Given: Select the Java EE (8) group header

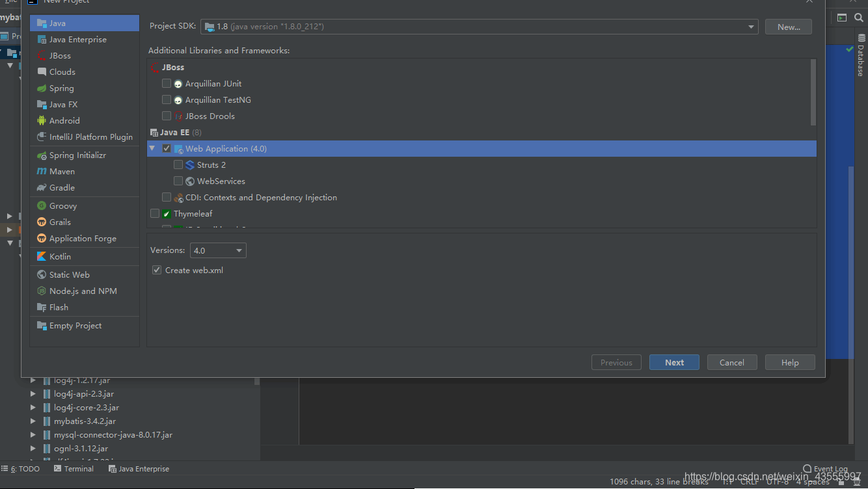Looking at the screenshot, I should click(x=481, y=132).
